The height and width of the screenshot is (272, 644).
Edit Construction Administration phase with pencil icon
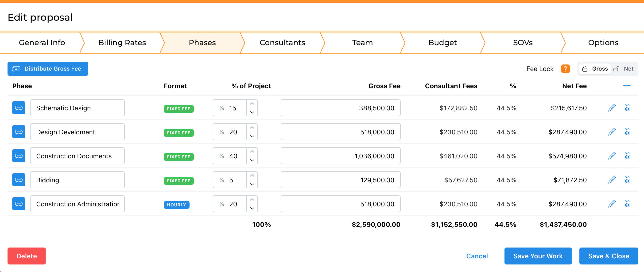(x=612, y=204)
